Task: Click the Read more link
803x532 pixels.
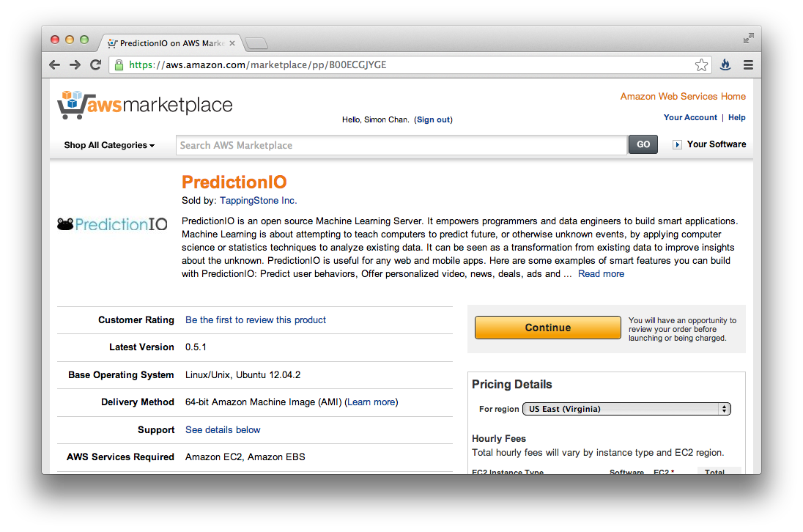Action: [x=601, y=274]
